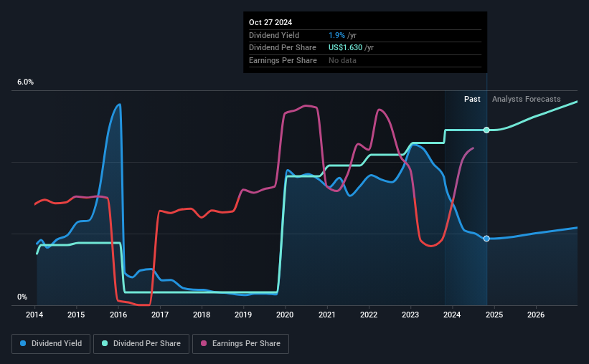Screen dimensions: 589x364
Task: Click the 0% y-axis label
Action: click(x=22, y=297)
